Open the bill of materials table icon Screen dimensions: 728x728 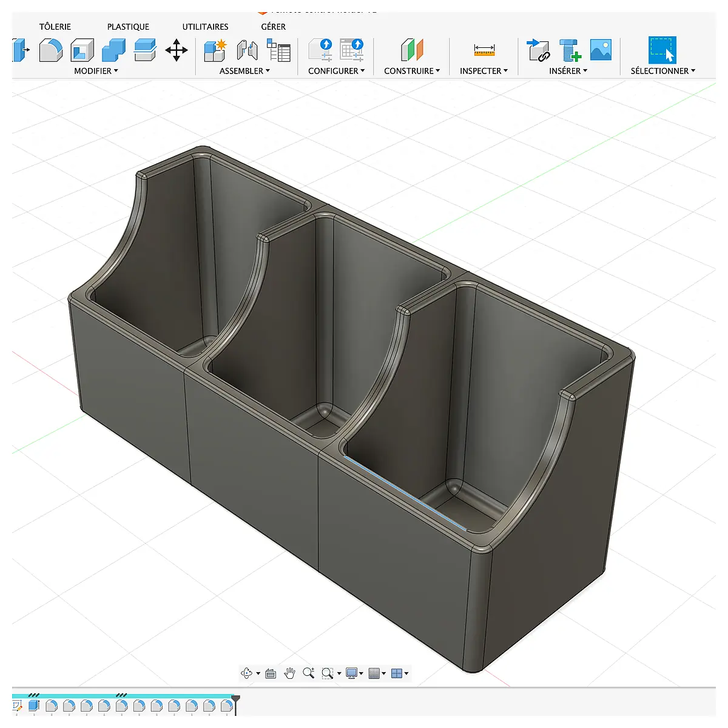pyautogui.click(x=278, y=50)
